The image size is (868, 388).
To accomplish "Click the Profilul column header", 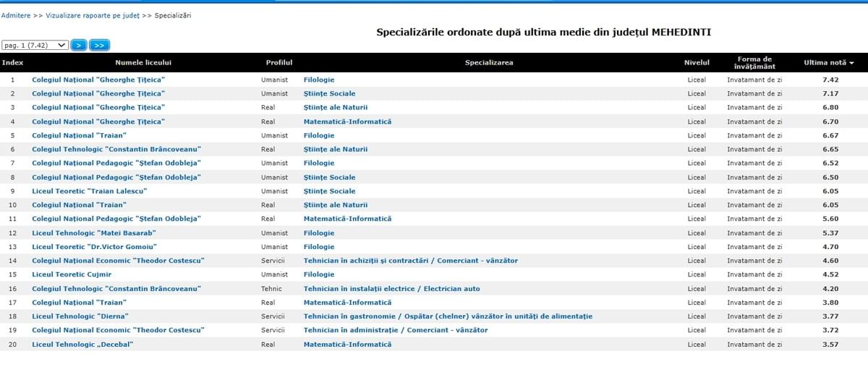I will (279, 62).
